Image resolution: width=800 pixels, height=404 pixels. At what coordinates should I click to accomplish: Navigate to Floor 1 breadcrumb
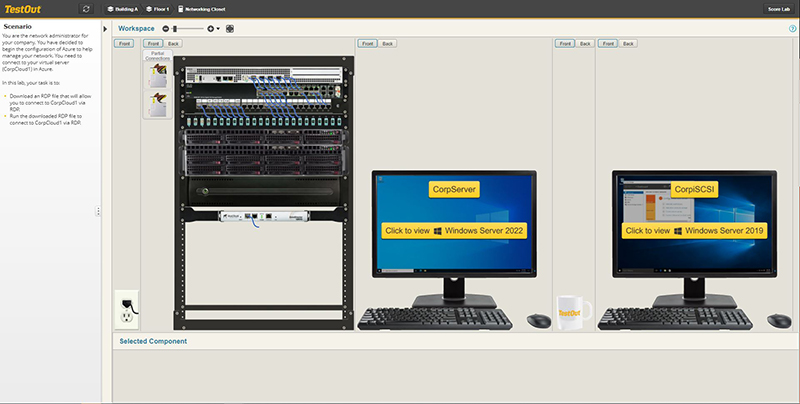[158, 9]
